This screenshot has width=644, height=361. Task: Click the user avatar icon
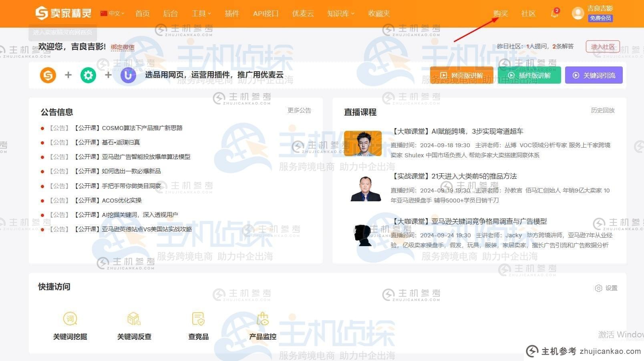(x=578, y=13)
